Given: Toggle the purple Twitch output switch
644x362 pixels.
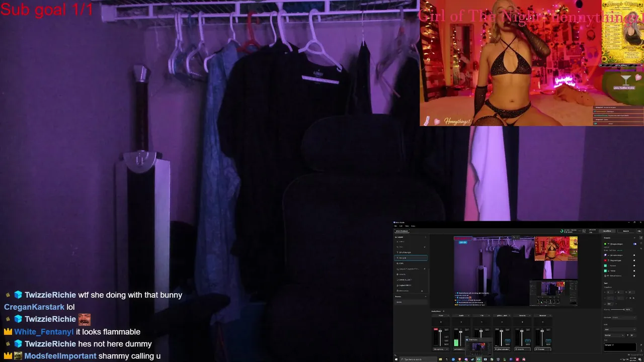Looking at the screenshot, I should [634, 255].
